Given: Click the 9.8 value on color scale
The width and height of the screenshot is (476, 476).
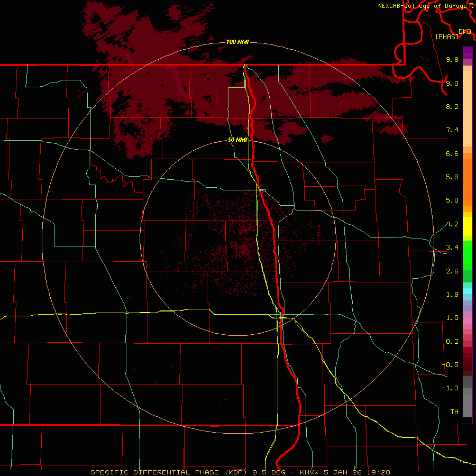Looking at the screenshot, I should [x=452, y=59].
